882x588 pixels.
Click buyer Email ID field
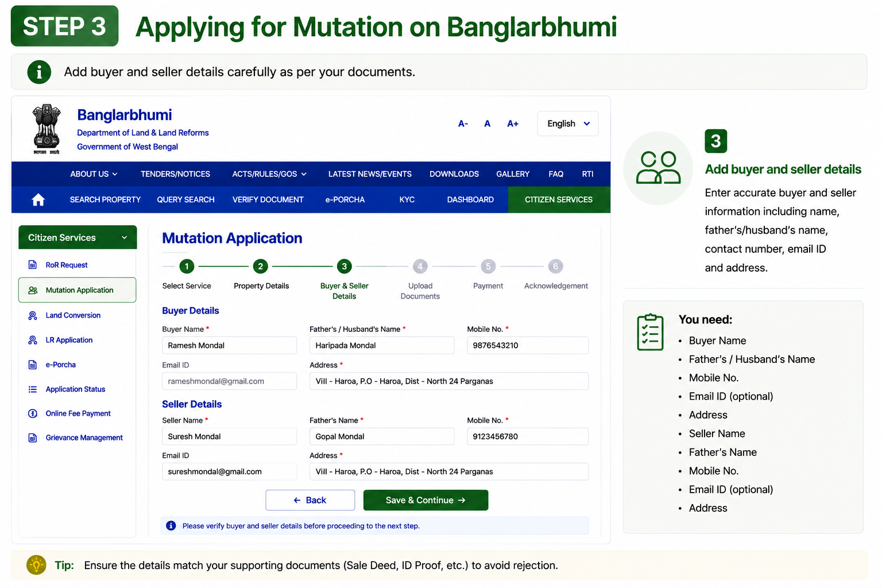[x=229, y=381]
